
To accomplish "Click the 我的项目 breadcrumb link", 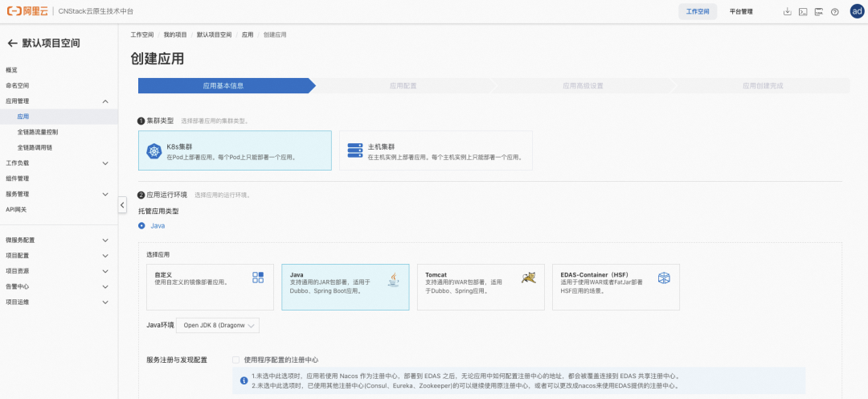I will [x=175, y=35].
